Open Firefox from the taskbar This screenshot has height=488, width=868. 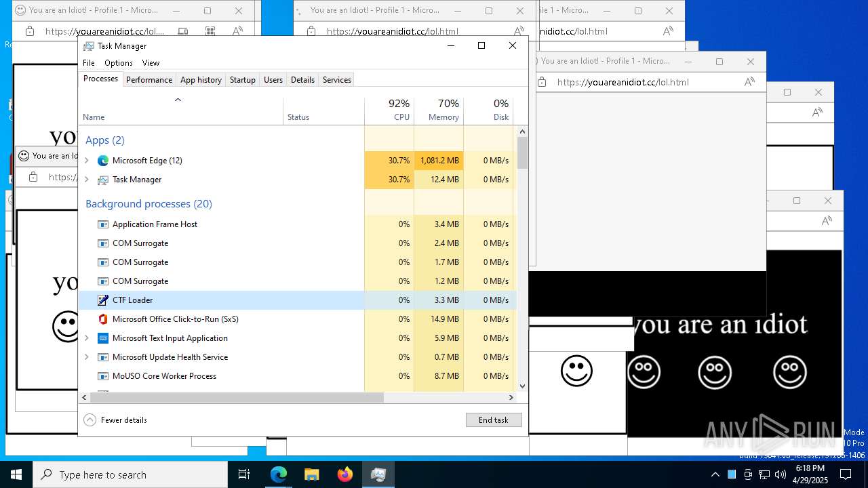coord(345,474)
